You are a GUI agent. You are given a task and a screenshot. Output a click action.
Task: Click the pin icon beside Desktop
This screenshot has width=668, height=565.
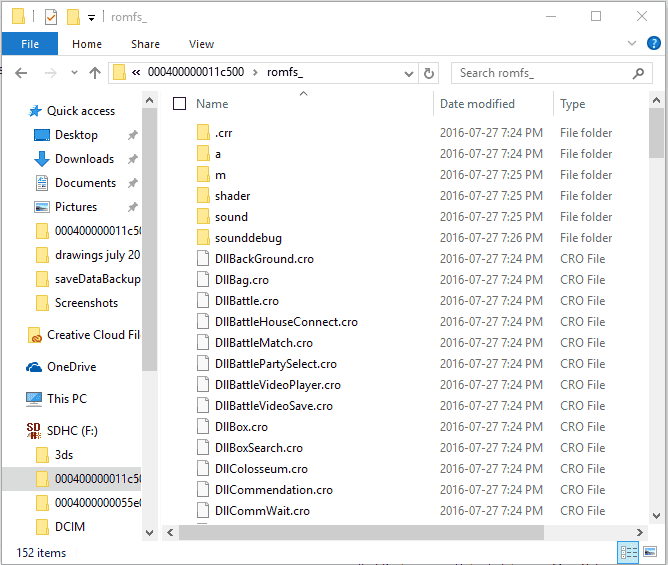[132, 135]
